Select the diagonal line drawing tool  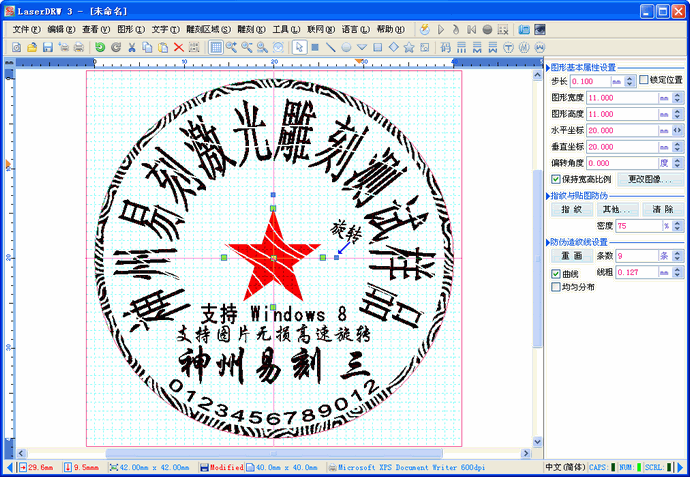(330, 47)
